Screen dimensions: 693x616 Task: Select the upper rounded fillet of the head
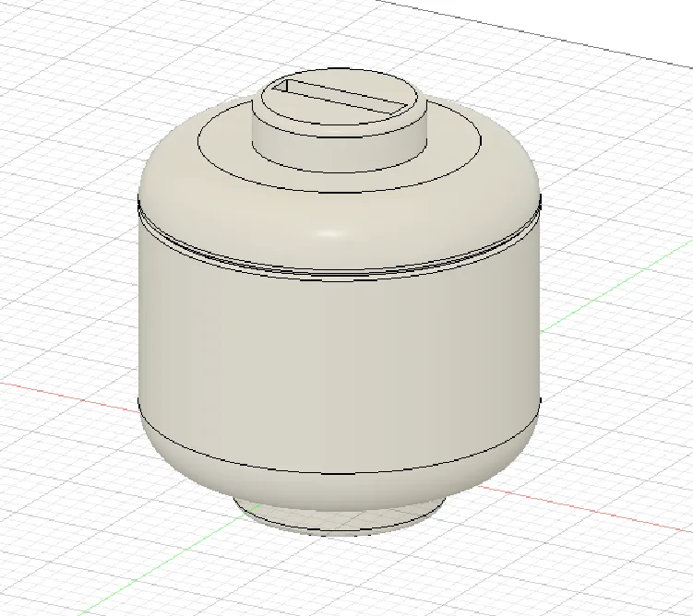[339, 230]
